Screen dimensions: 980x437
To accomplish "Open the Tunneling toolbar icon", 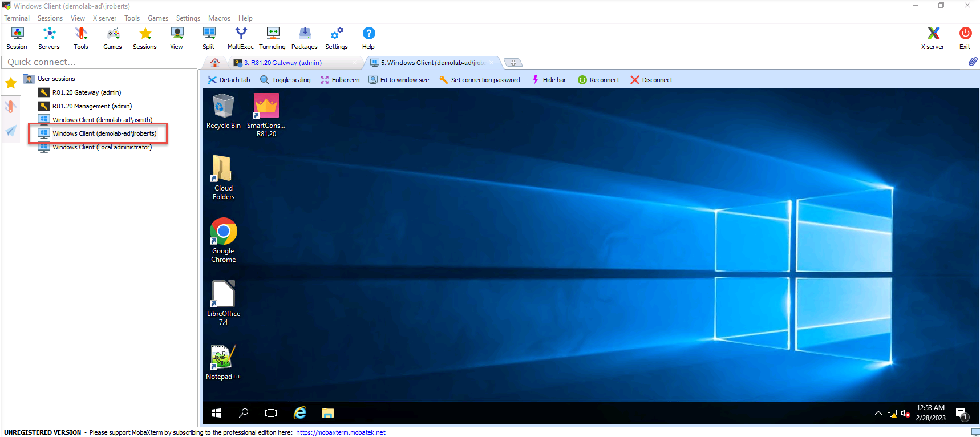I will coord(273,38).
